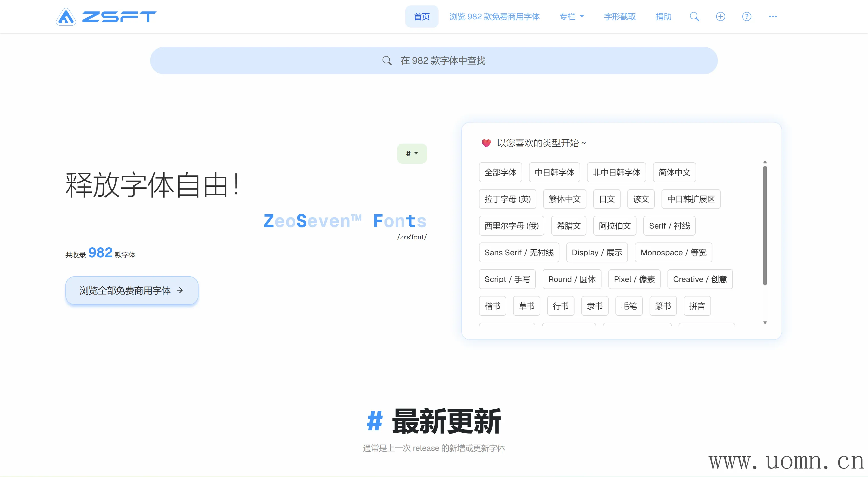
Task: Open help via question mark icon
Action: (x=747, y=16)
